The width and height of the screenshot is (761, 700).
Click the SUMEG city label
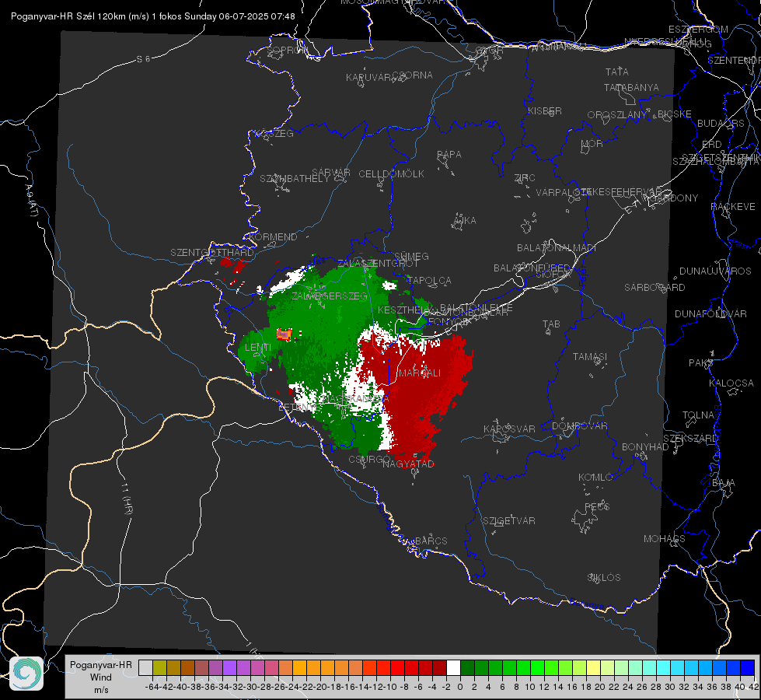tap(411, 257)
